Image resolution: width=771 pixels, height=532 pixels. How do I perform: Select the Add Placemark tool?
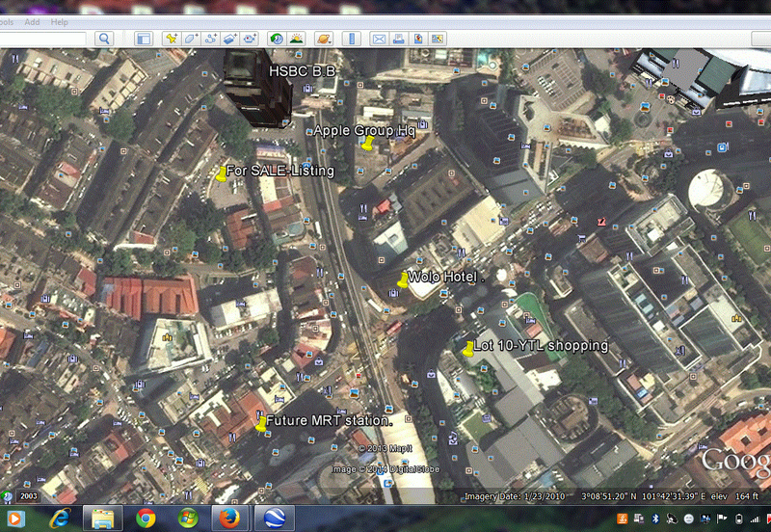tap(172, 39)
